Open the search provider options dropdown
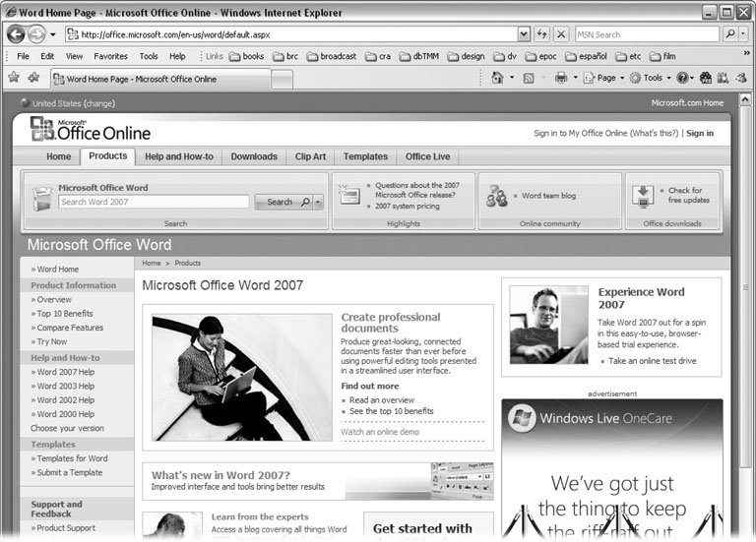The image size is (756, 542). coord(743,33)
